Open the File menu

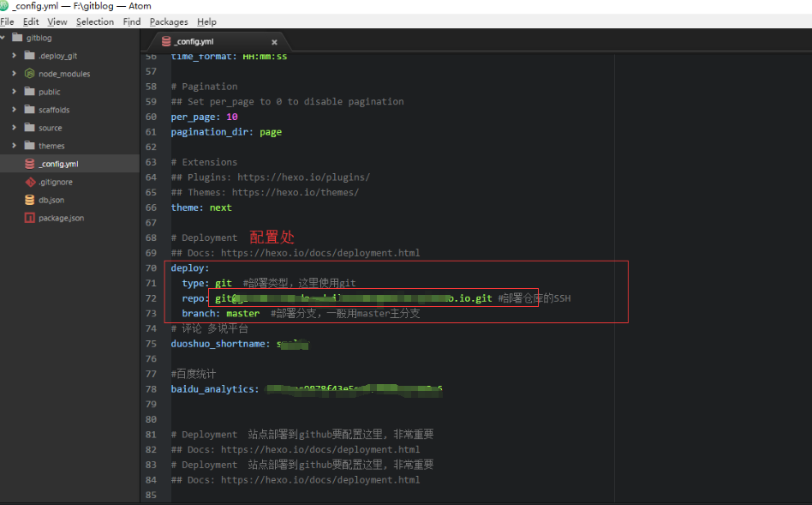click(7, 21)
